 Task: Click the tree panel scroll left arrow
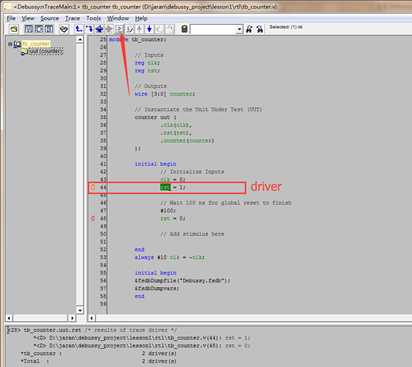9,318
